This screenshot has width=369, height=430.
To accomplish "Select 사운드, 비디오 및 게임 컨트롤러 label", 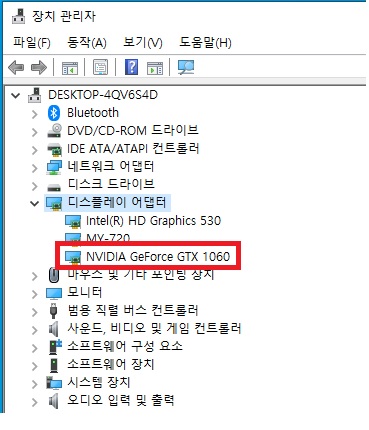I will click(x=154, y=328).
